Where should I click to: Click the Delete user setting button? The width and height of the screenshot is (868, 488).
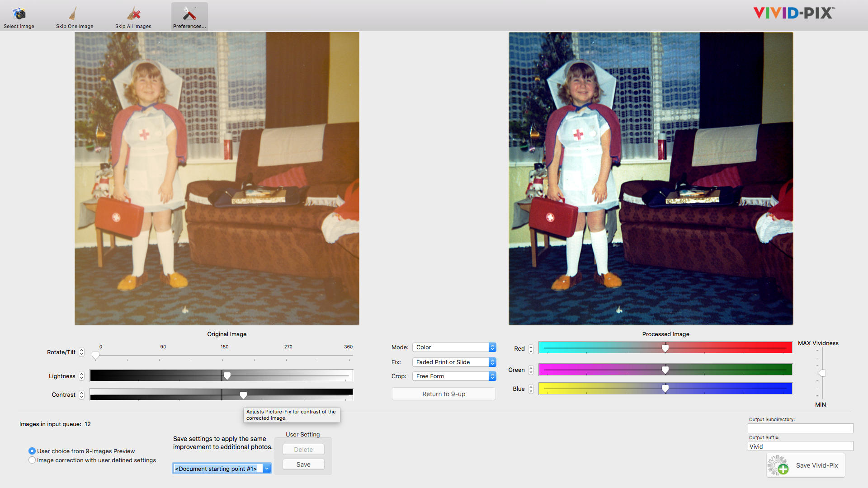(303, 449)
